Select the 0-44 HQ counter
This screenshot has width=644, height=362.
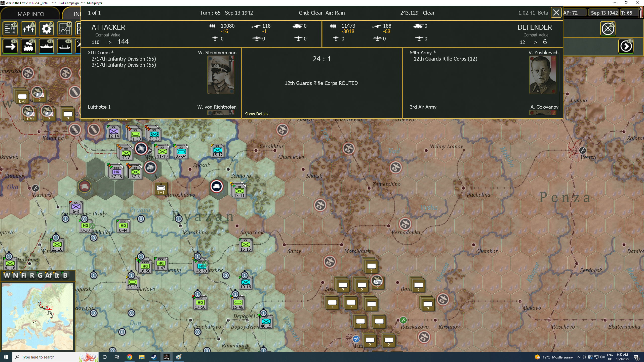[x=123, y=226]
